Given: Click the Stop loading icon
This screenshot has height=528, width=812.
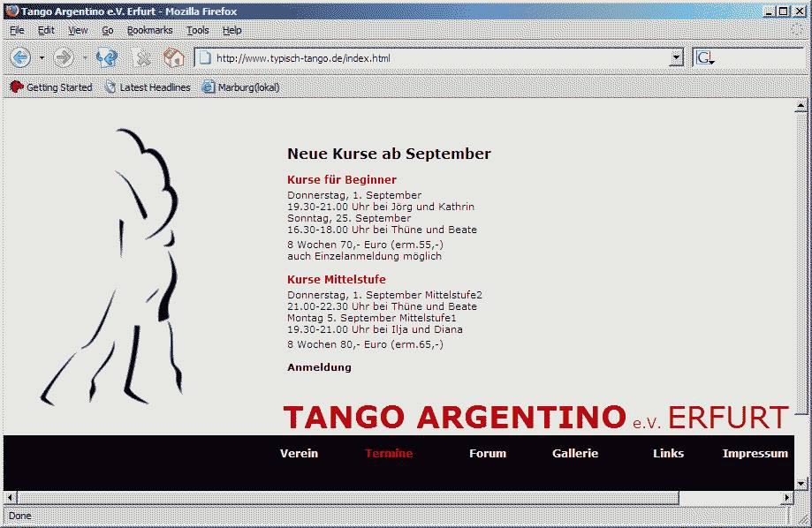Looking at the screenshot, I should 142,58.
